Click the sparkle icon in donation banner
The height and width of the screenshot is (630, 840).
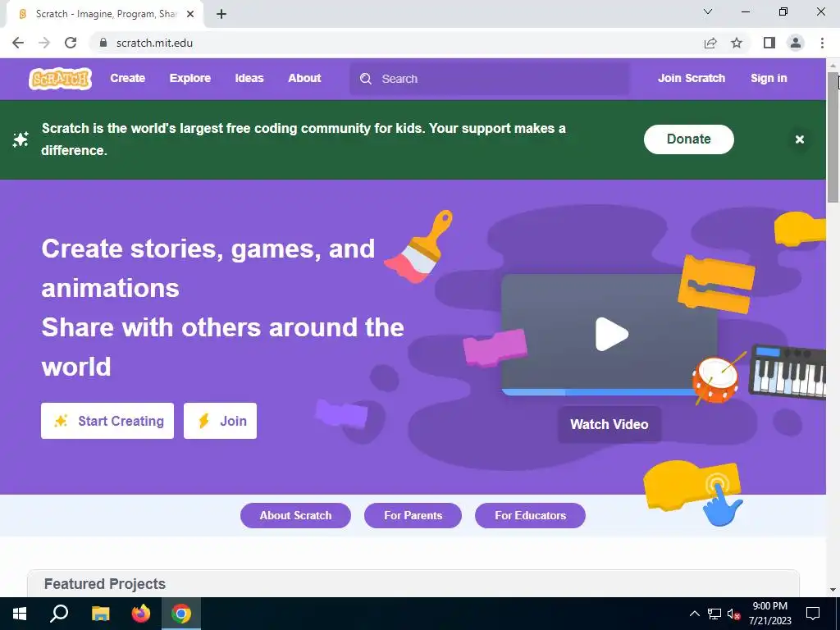[21, 139]
